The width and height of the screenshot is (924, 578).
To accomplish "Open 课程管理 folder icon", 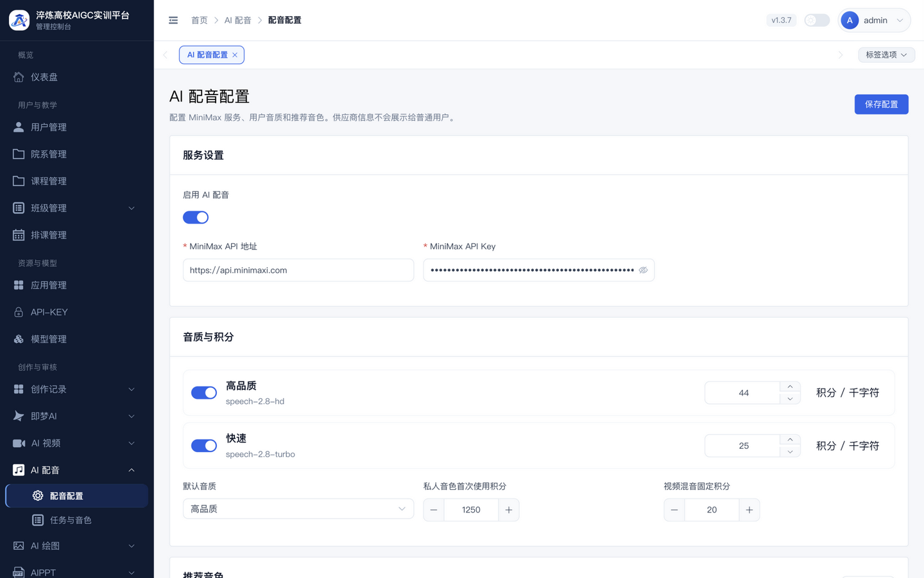I will coord(19,181).
